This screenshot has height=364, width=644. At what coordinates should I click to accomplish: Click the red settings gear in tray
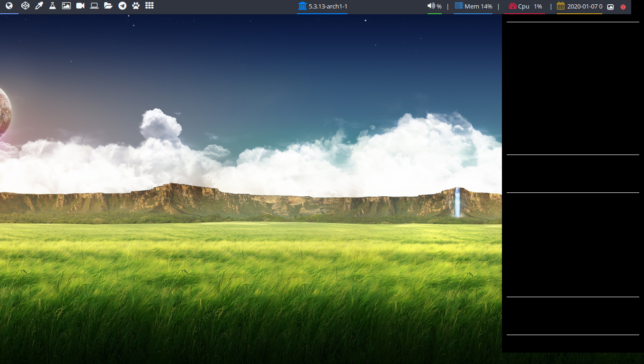[623, 7]
